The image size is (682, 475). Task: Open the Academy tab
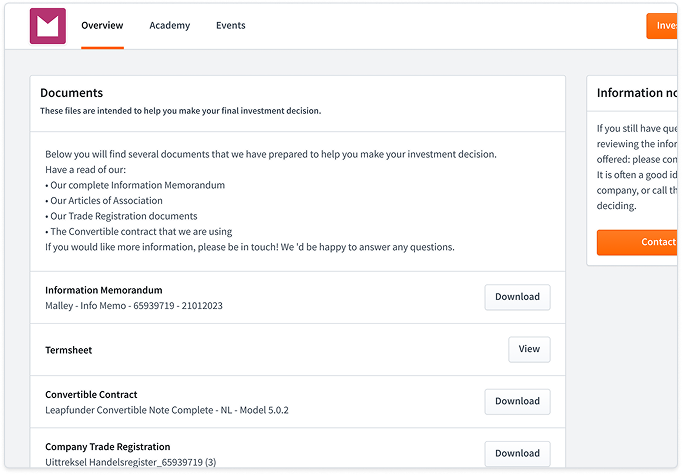pos(169,26)
